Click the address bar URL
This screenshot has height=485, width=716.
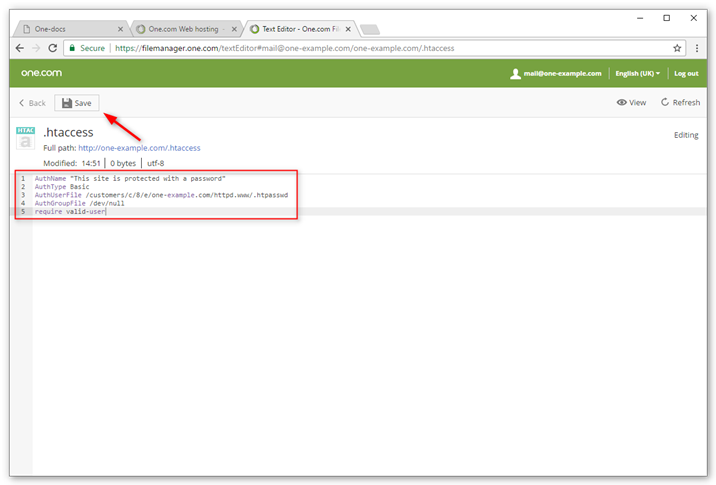pos(284,48)
